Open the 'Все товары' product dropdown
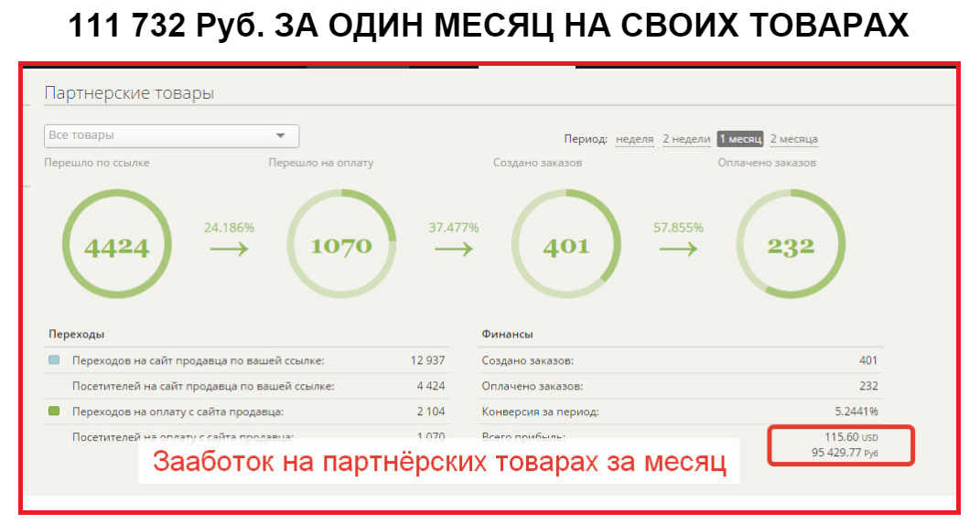The height and width of the screenshot is (524, 980). (x=171, y=135)
